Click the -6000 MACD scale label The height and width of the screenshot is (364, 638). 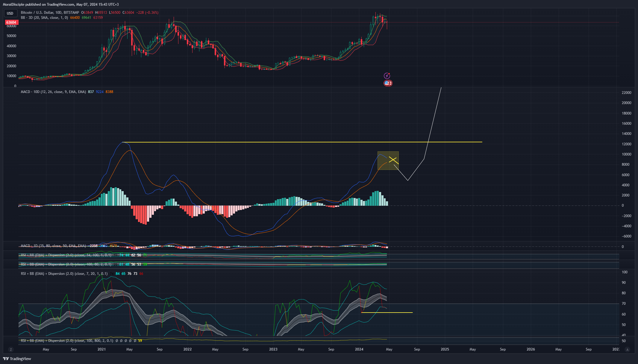tap(627, 236)
